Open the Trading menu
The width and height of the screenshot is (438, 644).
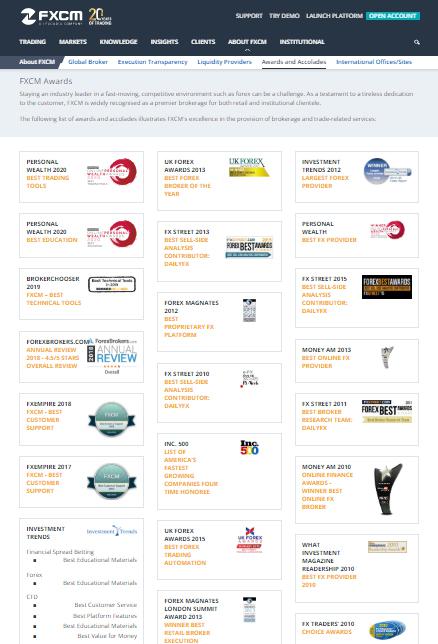click(32, 42)
